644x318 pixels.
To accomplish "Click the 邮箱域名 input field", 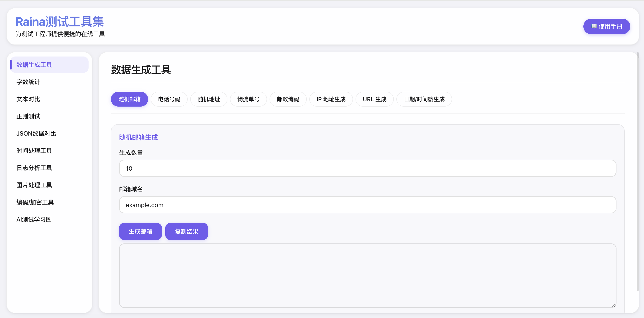I will pos(368,205).
